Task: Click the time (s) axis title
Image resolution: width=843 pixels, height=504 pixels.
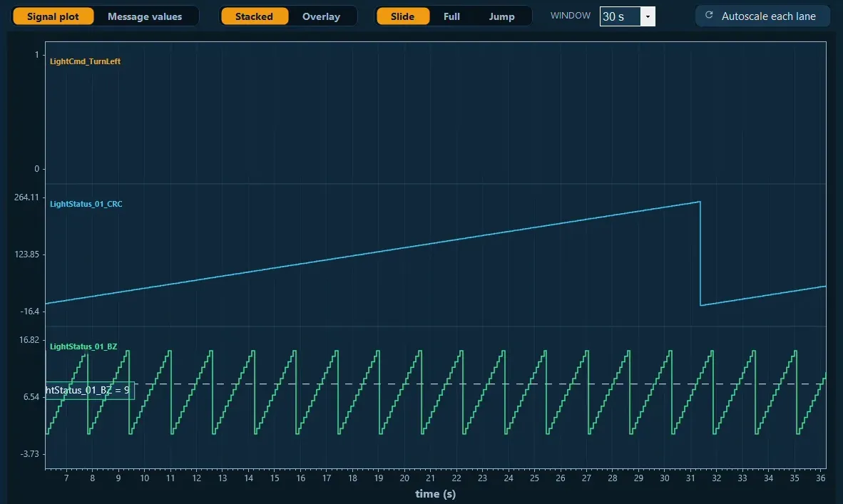Action: [x=436, y=494]
